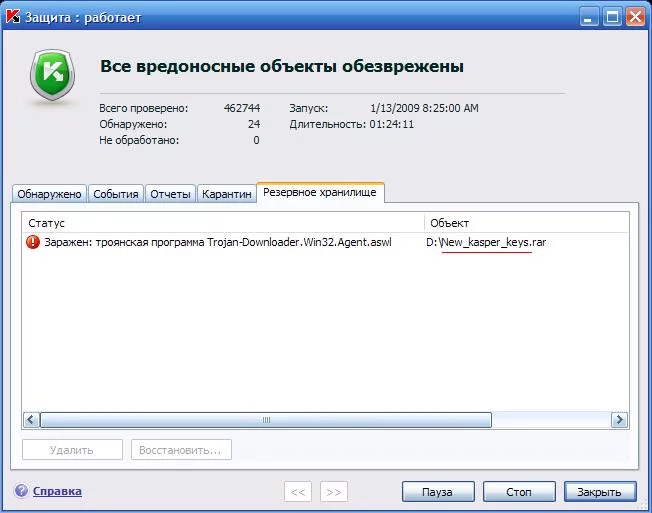
Task: Pause the scan with Пауза
Action: pos(438,492)
